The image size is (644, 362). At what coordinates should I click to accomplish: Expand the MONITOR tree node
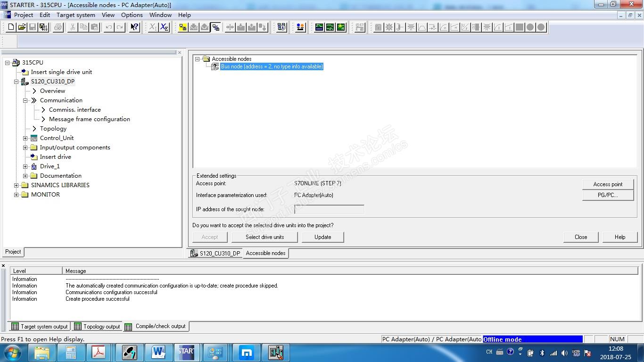click(x=17, y=195)
